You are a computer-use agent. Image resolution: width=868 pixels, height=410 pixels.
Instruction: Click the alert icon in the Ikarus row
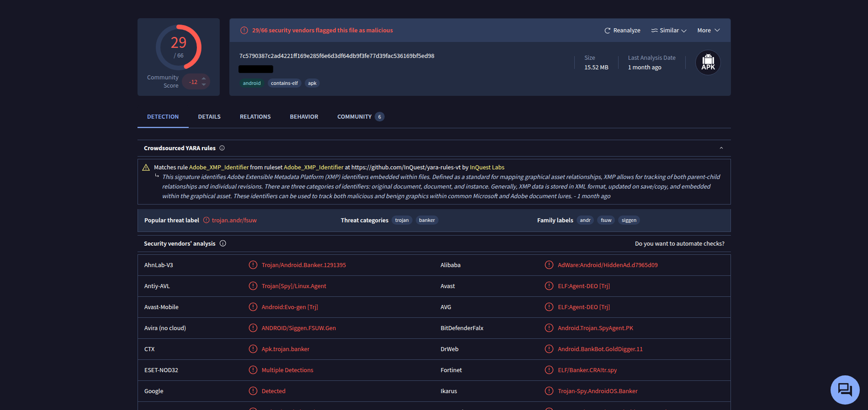coord(549,391)
